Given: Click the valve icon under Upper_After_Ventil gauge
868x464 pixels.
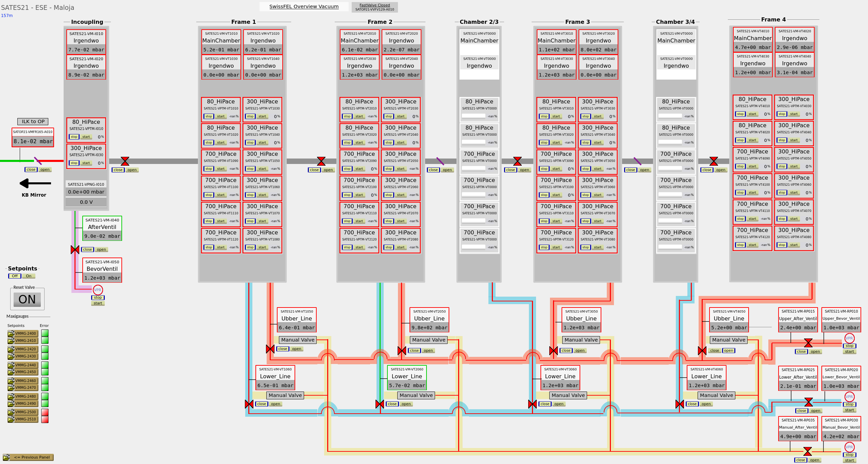Looking at the screenshot, I should coord(808,343).
